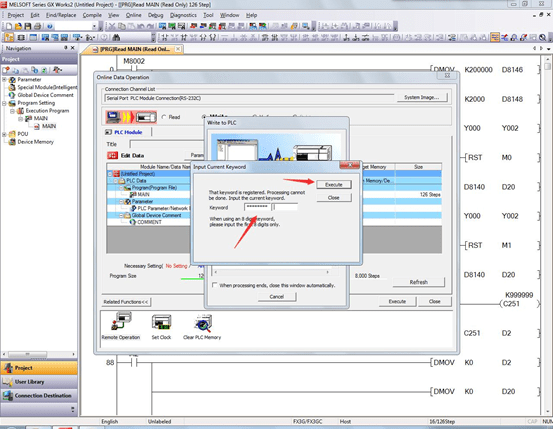Expand the POU node in Navigation tree

(x=5, y=134)
